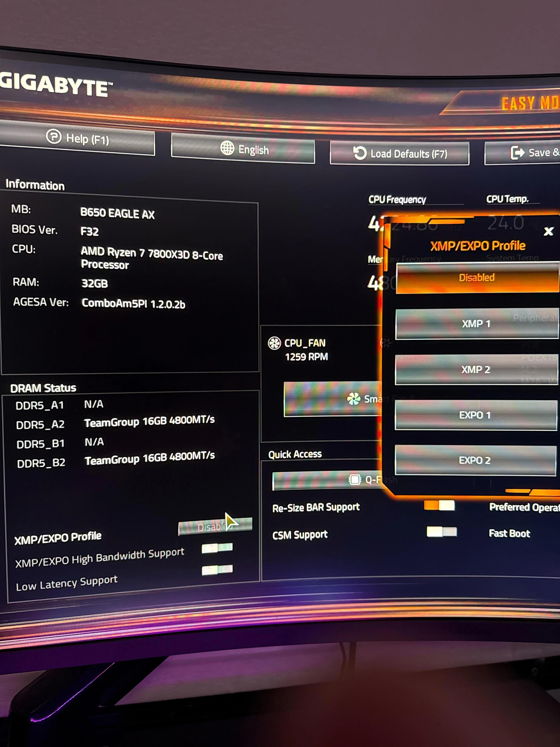Select the XMP 1 profile option
This screenshot has height=747, width=560.
tap(476, 324)
